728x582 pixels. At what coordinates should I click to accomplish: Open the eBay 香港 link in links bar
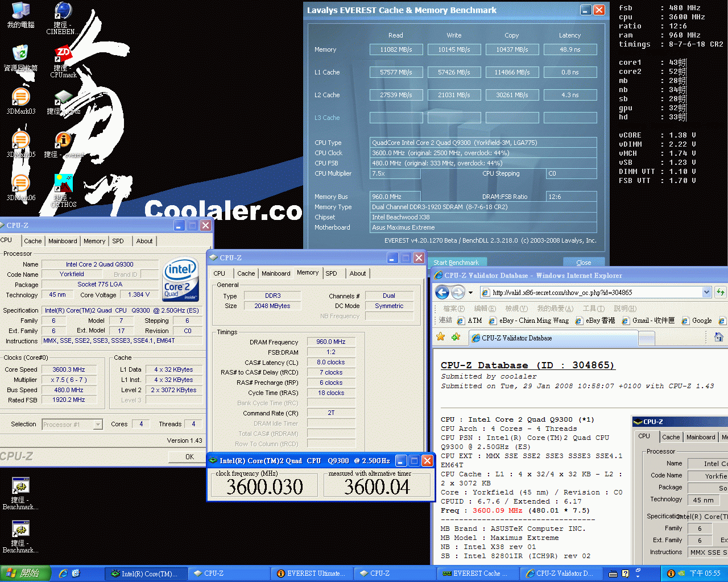pos(595,321)
